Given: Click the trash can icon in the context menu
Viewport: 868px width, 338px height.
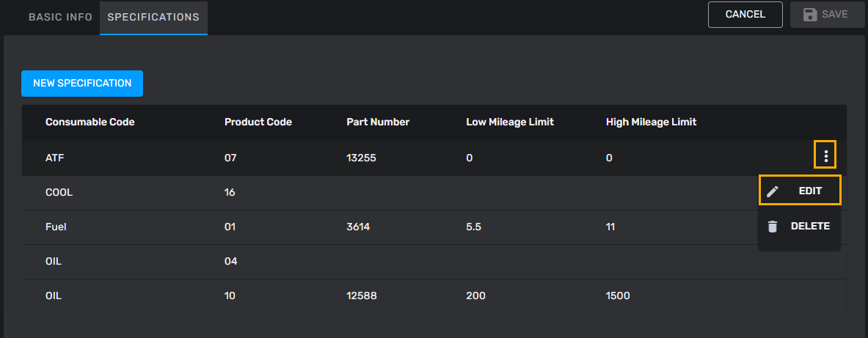Looking at the screenshot, I should click(772, 227).
